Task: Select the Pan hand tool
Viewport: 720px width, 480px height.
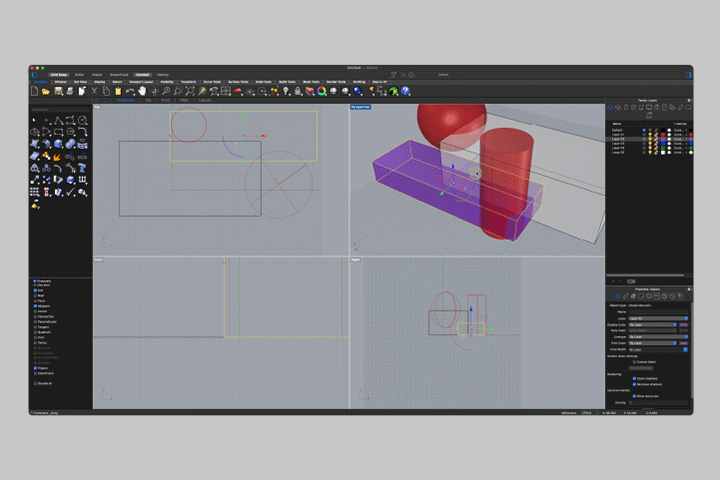Action: pos(142,91)
